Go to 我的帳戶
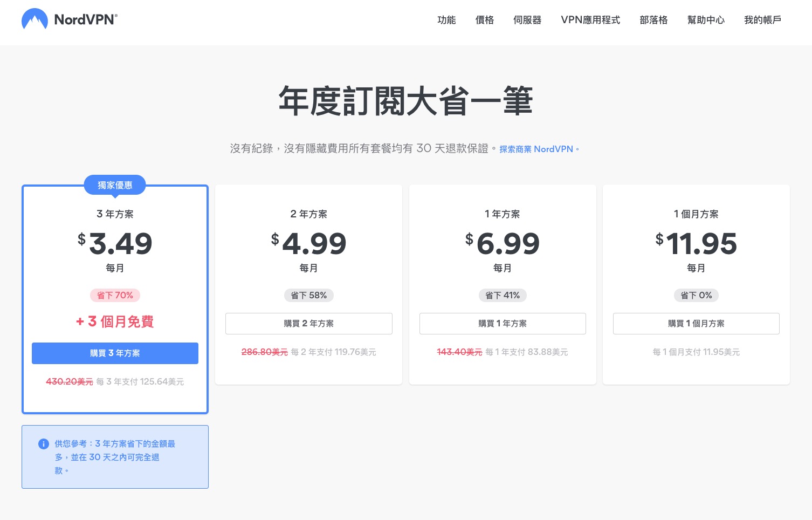812x520 pixels. (762, 20)
